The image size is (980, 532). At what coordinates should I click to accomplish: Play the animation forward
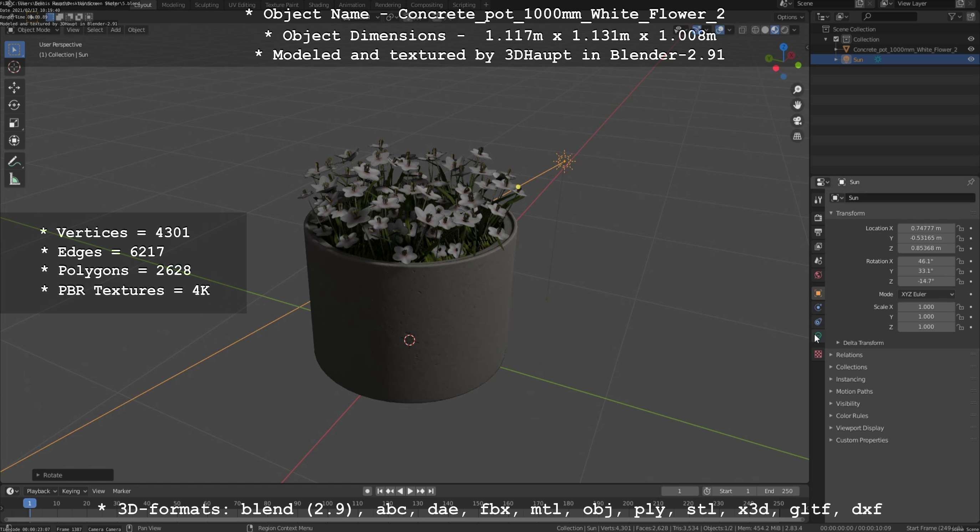[410, 491]
